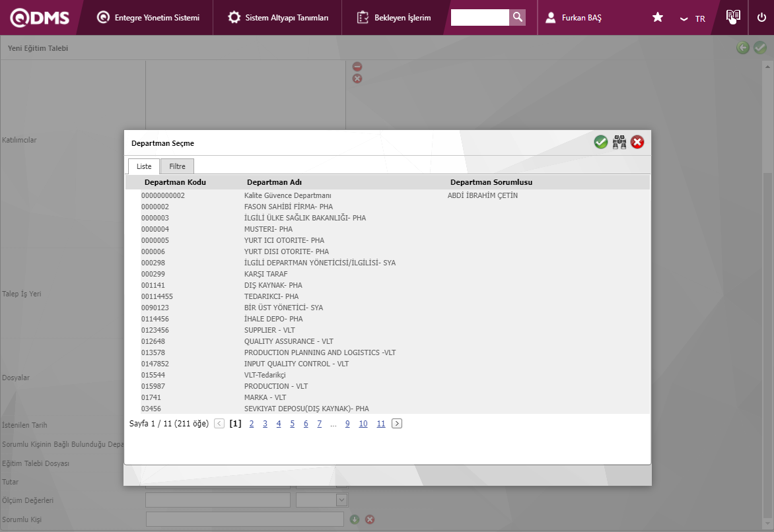Click the binoculars search icon in dialog
Image resolution: width=774 pixels, height=532 pixels.
coord(619,142)
